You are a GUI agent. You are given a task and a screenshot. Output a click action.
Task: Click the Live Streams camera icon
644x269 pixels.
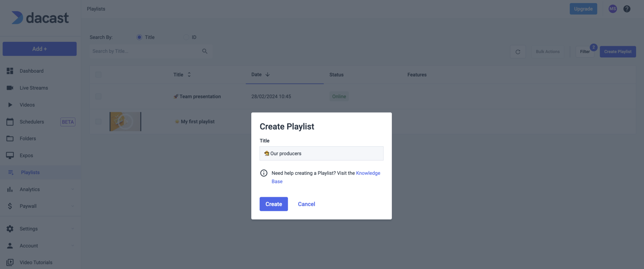tap(10, 88)
